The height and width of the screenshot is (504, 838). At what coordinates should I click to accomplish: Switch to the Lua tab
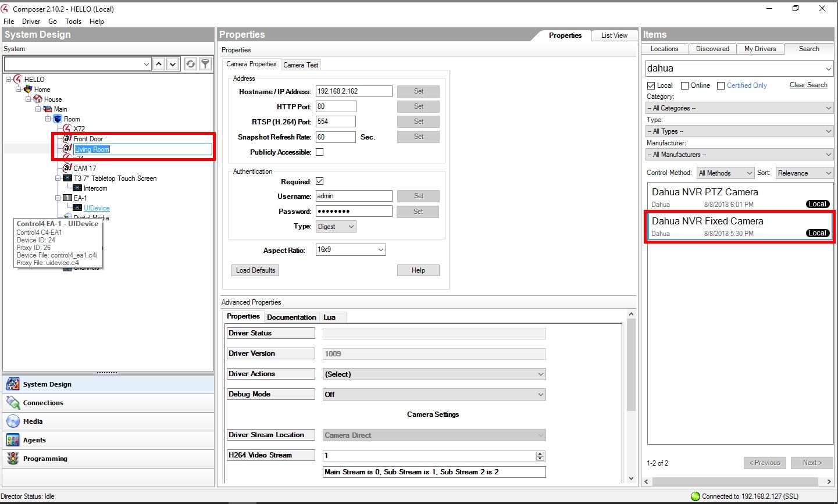[x=330, y=317]
